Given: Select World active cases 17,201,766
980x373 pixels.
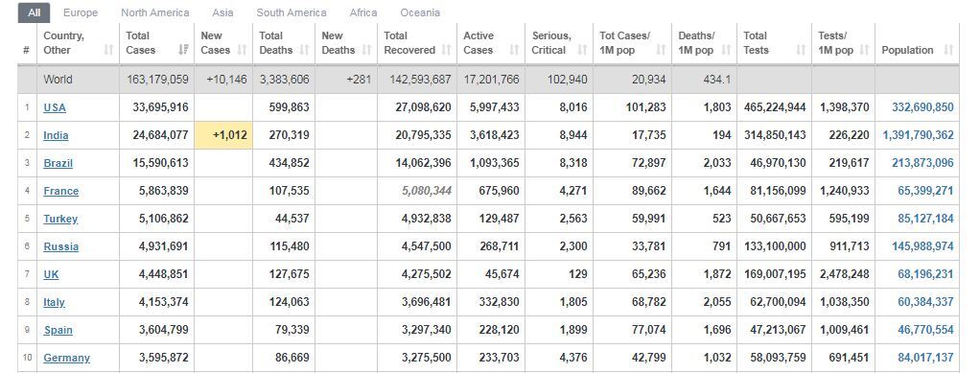Looking at the screenshot, I should pyautogui.click(x=491, y=80).
